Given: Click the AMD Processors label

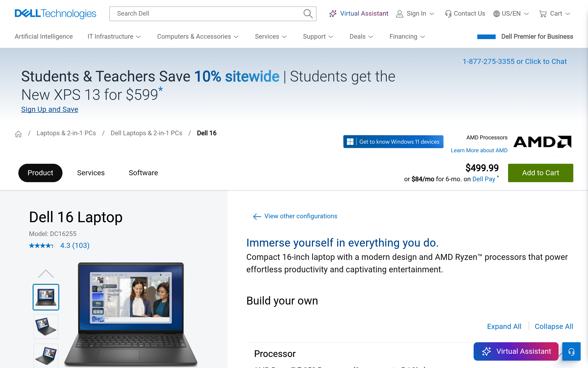Looking at the screenshot, I should [x=487, y=138].
